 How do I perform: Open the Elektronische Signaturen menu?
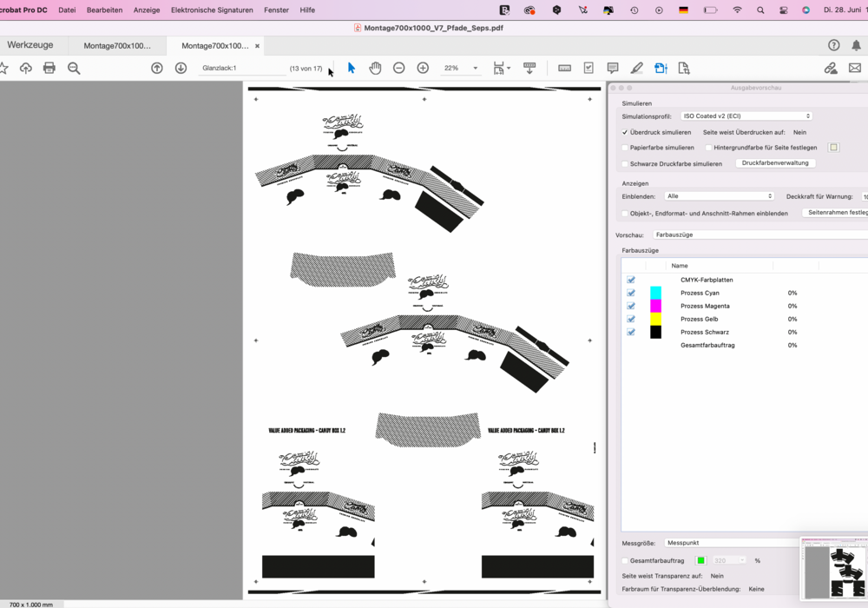tap(212, 10)
